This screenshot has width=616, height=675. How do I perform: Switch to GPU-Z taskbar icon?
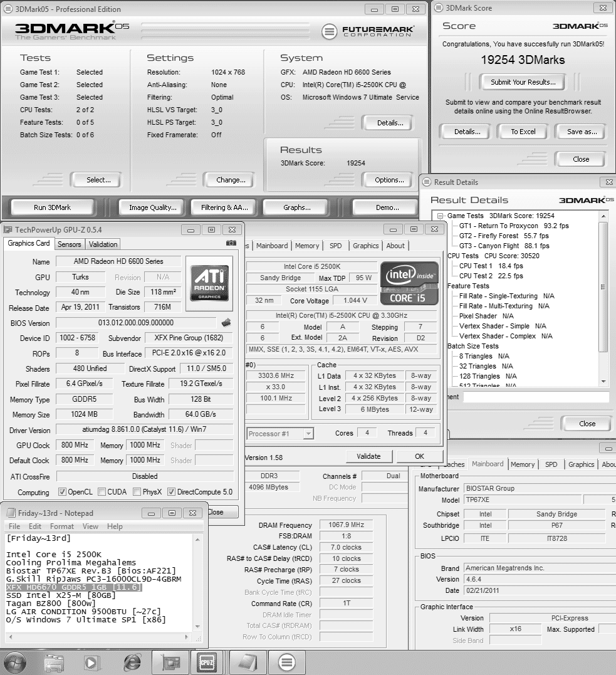(x=171, y=662)
